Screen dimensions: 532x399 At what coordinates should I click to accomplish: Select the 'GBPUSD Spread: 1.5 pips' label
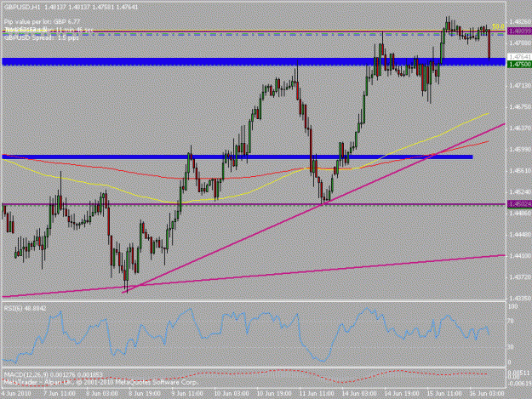42,38
